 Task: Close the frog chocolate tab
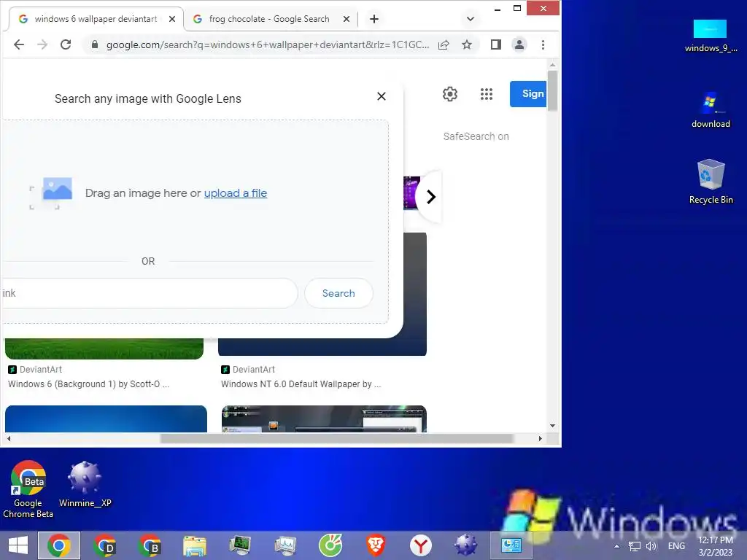(347, 19)
